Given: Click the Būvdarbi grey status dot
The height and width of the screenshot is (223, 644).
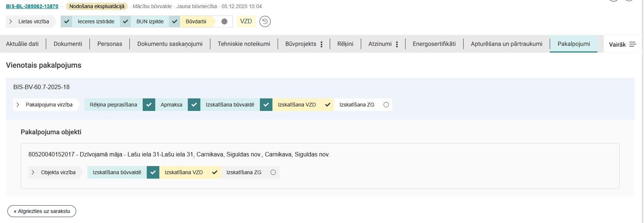Looking at the screenshot, I should coord(224,21).
